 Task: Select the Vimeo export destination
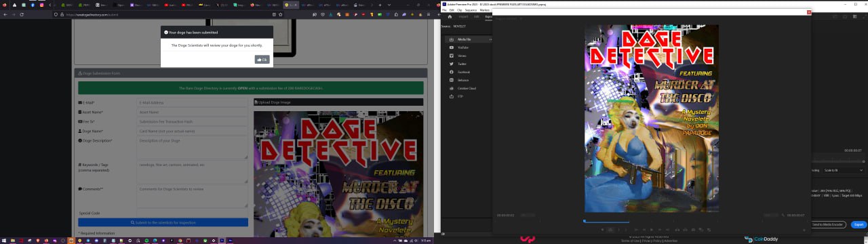[462, 56]
